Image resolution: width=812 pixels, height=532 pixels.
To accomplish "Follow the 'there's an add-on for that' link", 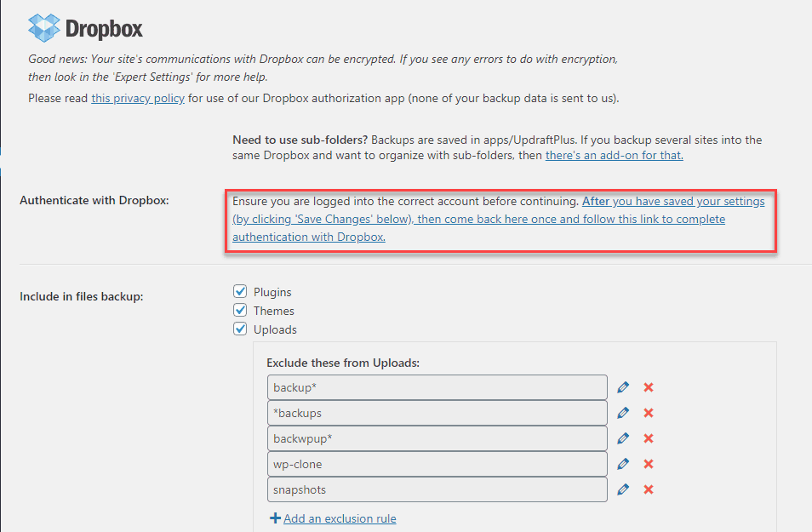I will tap(615, 156).
